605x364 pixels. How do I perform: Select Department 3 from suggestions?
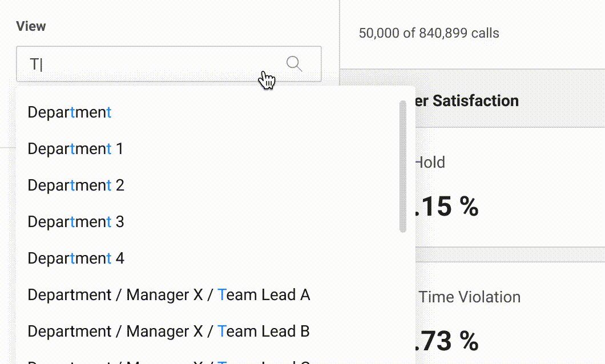(x=76, y=222)
